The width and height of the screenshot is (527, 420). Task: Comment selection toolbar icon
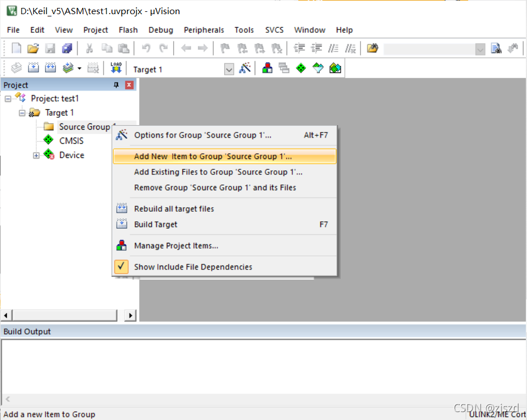tap(333, 48)
